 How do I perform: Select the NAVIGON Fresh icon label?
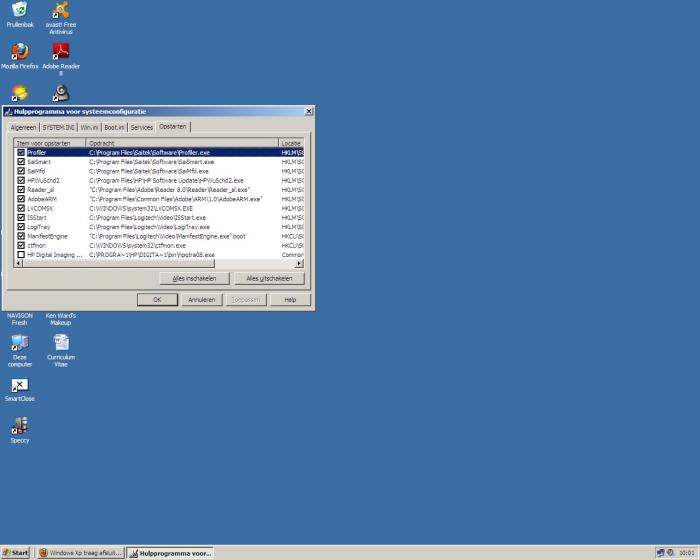click(x=20, y=319)
